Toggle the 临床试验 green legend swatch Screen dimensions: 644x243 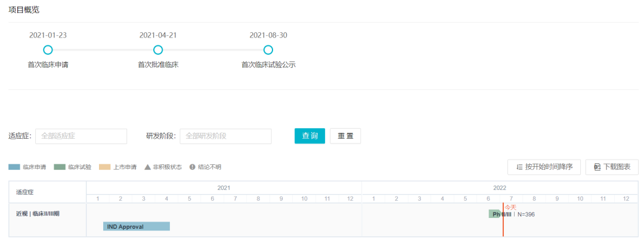(60, 167)
